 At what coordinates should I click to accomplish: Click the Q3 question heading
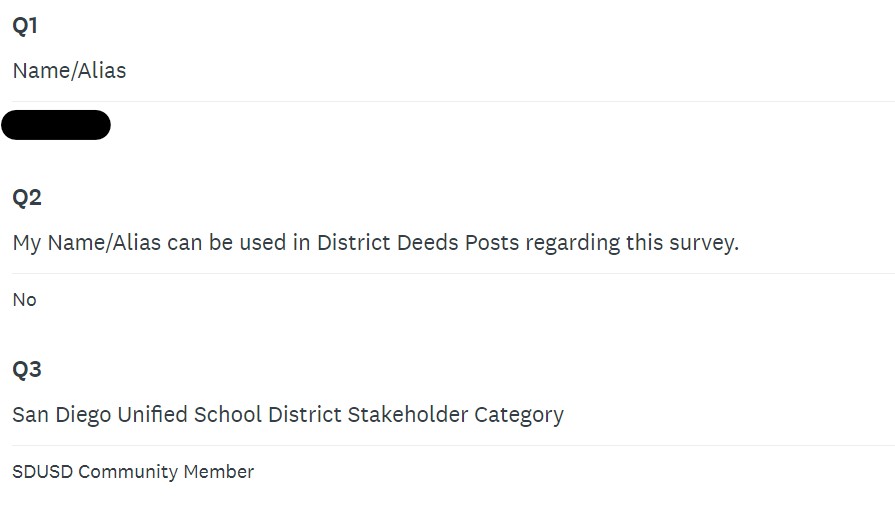coord(27,370)
